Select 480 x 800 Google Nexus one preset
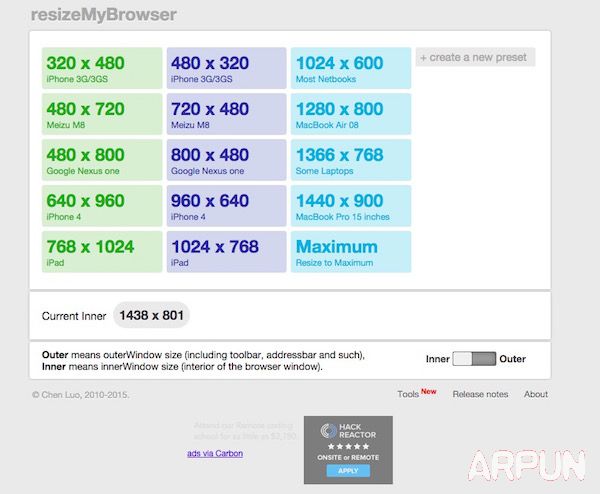Screen dimensions: 600x494 (102, 161)
